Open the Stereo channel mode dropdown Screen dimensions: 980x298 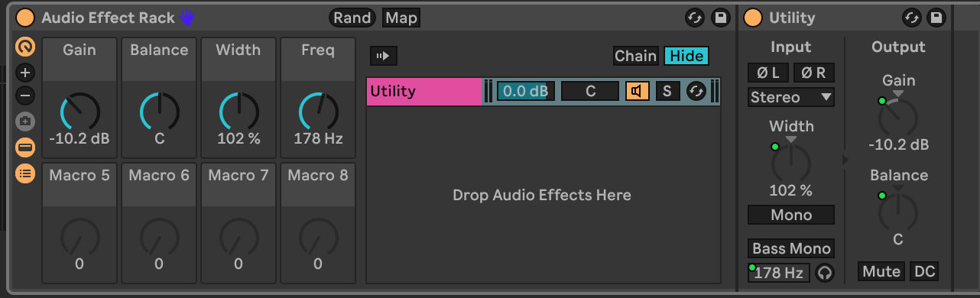pos(791,97)
